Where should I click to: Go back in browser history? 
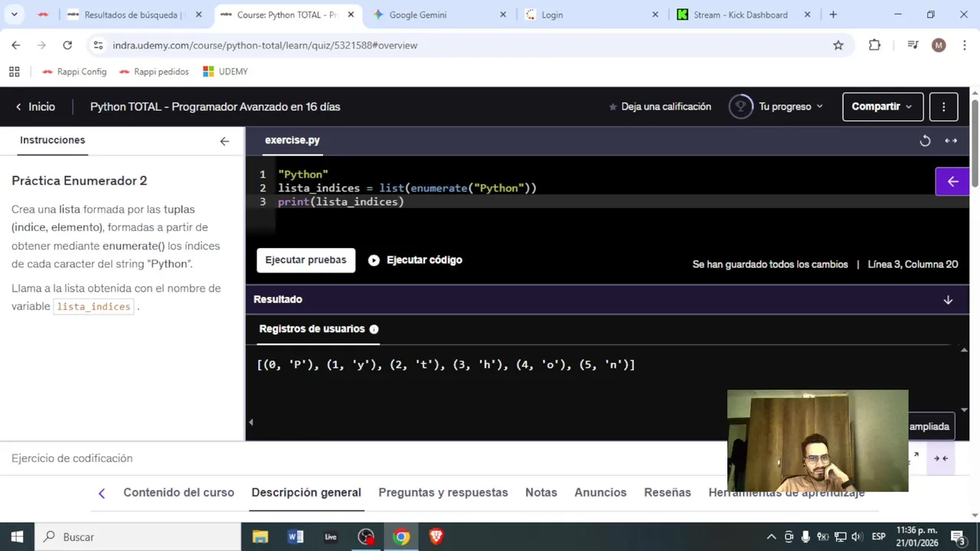16,45
